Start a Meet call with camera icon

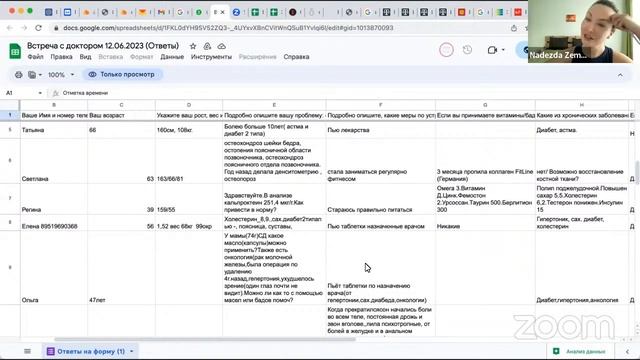pos(492,50)
